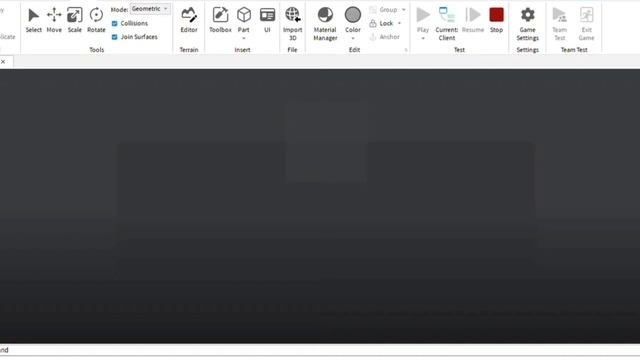Click inside the 3D viewport
This screenshot has width=640, height=360.
(320, 206)
